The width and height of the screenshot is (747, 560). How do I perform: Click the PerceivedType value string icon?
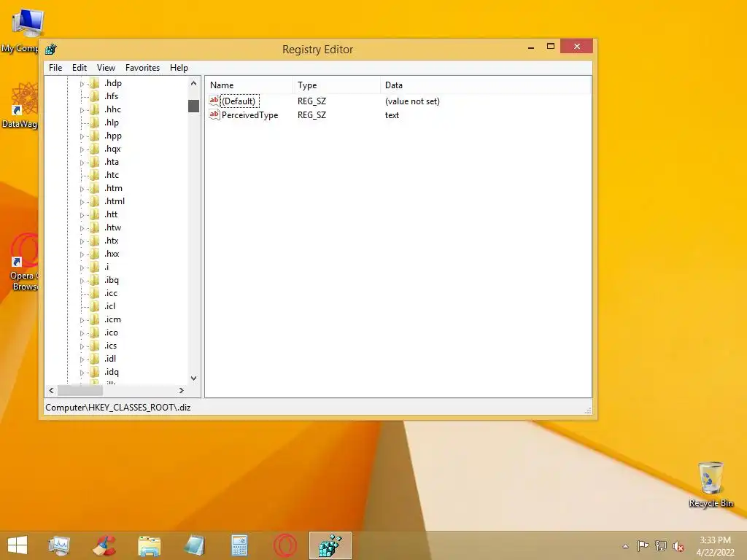(214, 114)
